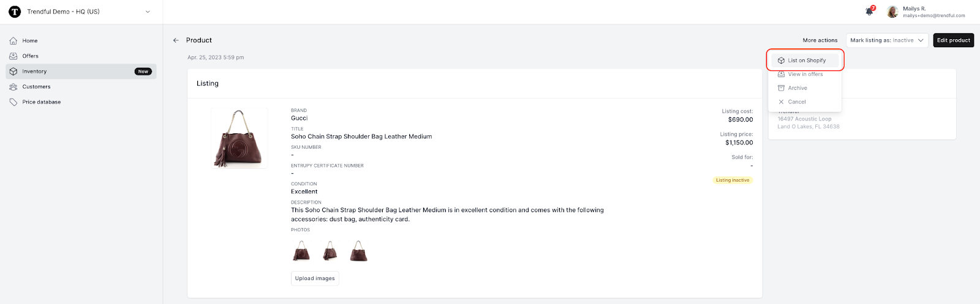Click the back arrow beside Product
This screenshot has height=304, width=980.
click(176, 40)
